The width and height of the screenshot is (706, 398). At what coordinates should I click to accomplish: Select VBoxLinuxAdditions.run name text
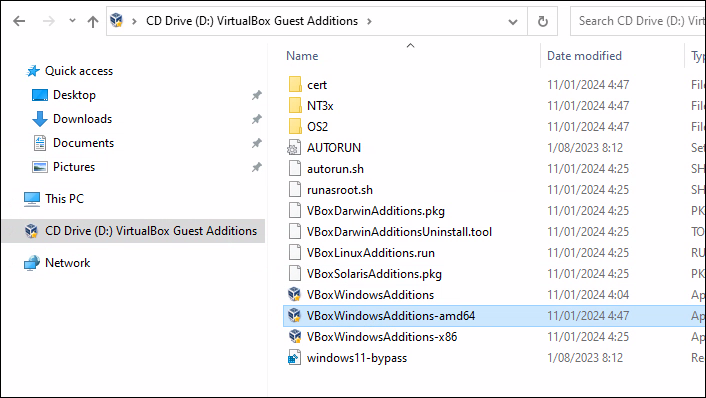(371, 253)
